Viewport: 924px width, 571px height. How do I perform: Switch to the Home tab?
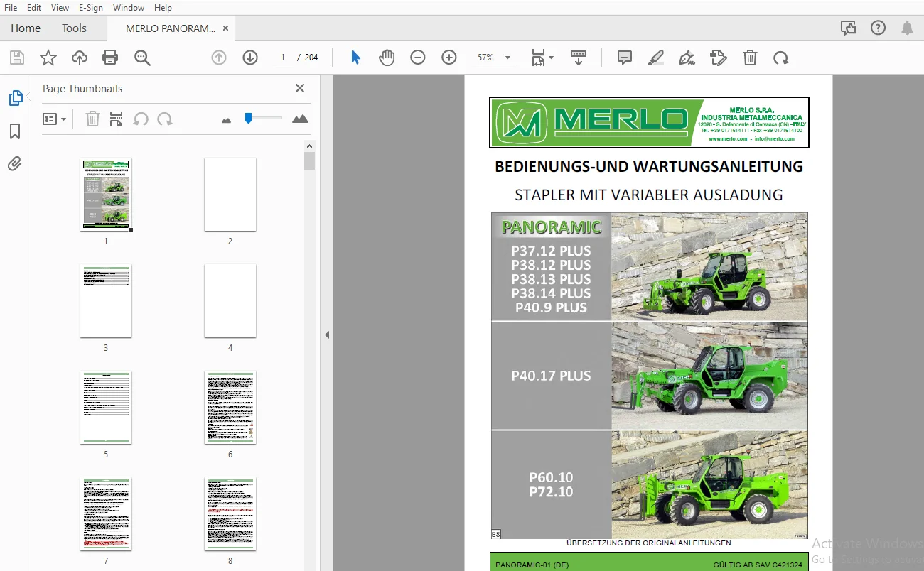tap(26, 28)
